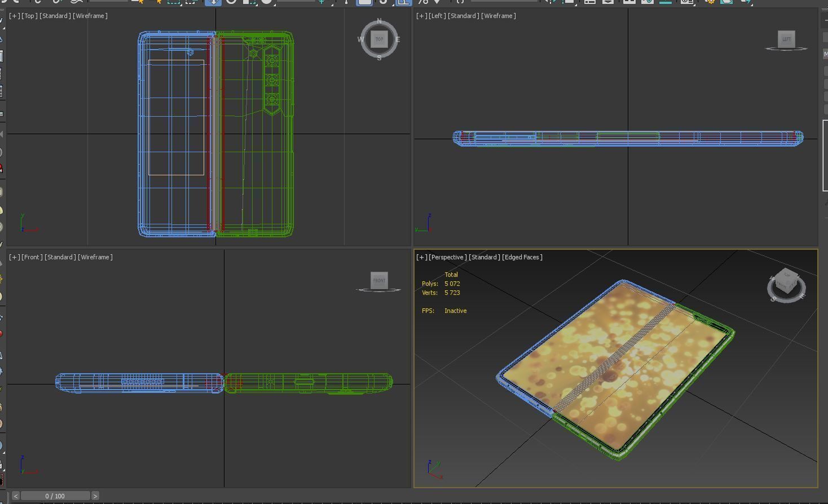Click the N compass marker in Top viewport

coord(378,21)
